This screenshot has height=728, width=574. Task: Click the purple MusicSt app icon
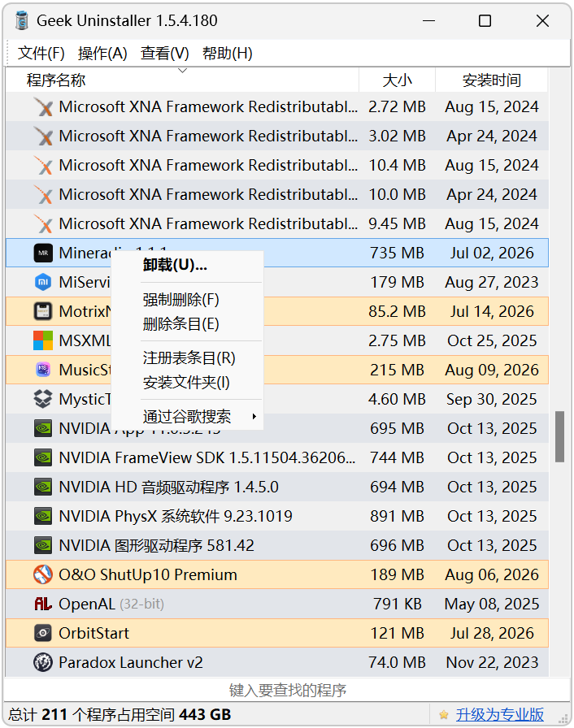43,370
